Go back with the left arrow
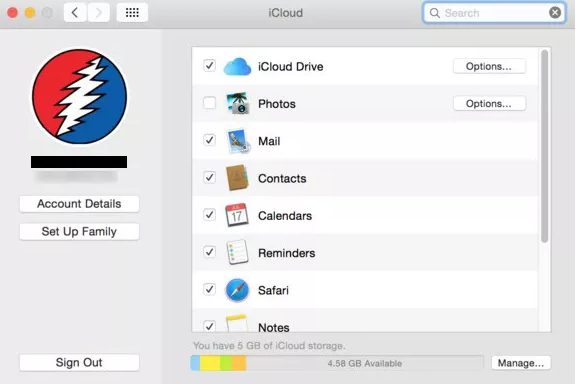 pyautogui.click(x=75, y=12)
